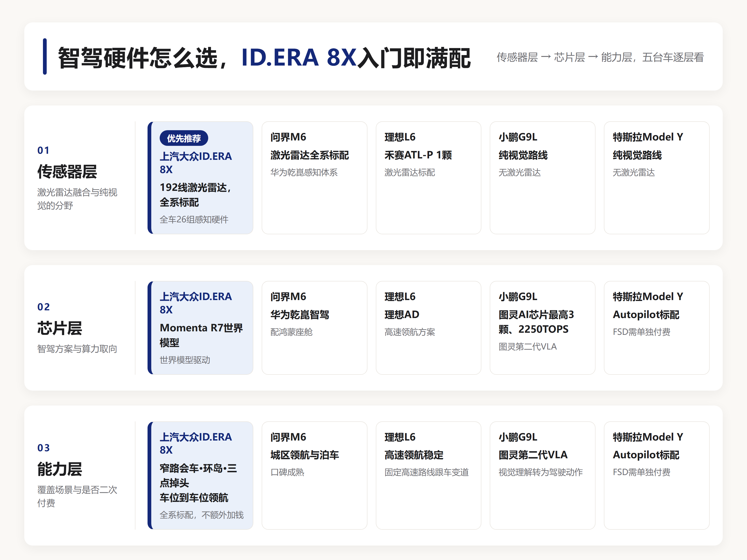Select 激光雷达全系标配 in 问界M6 card
The width and height of the screenshot is (747, 560).
pos(309,155)
